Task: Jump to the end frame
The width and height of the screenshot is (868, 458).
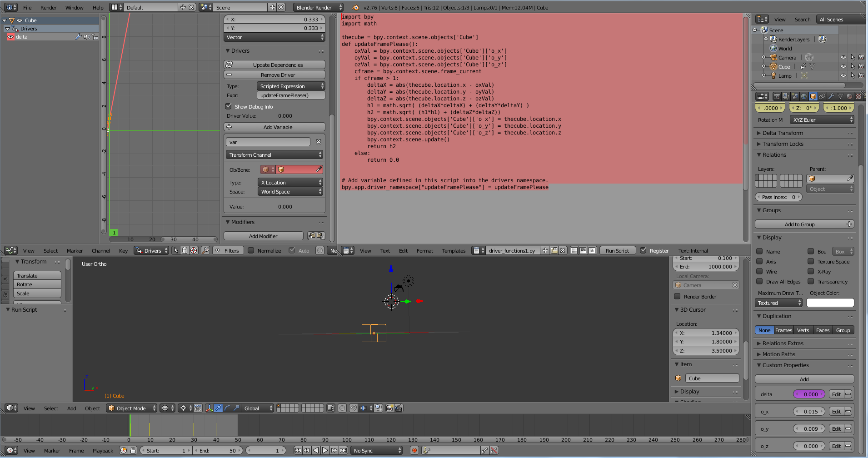Action: [344, 450]
